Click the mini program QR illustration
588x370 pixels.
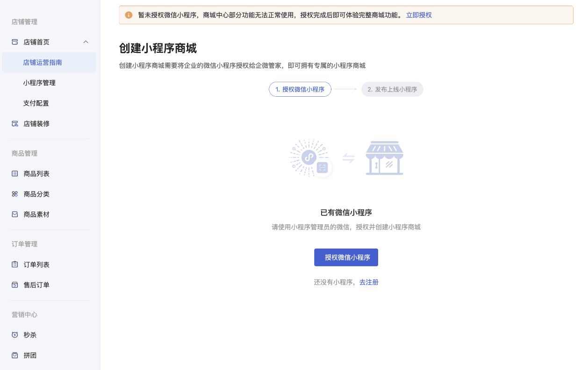[x=311, y=158]
